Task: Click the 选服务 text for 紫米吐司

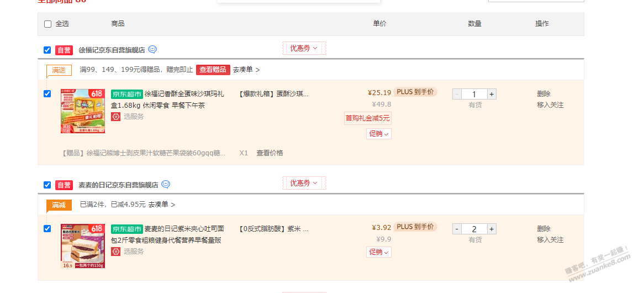Action: (134, 252)
